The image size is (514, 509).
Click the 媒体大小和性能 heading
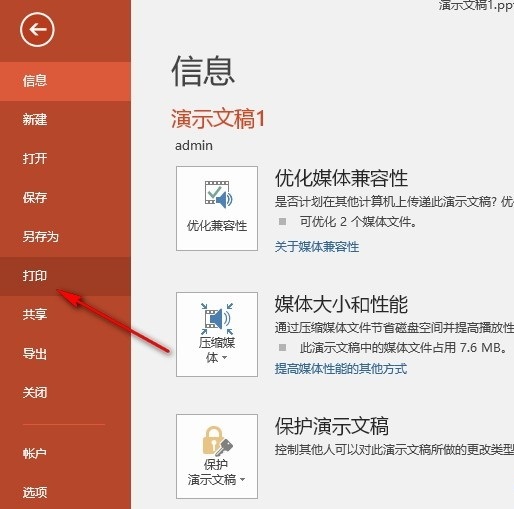click(x=341, y=304)
